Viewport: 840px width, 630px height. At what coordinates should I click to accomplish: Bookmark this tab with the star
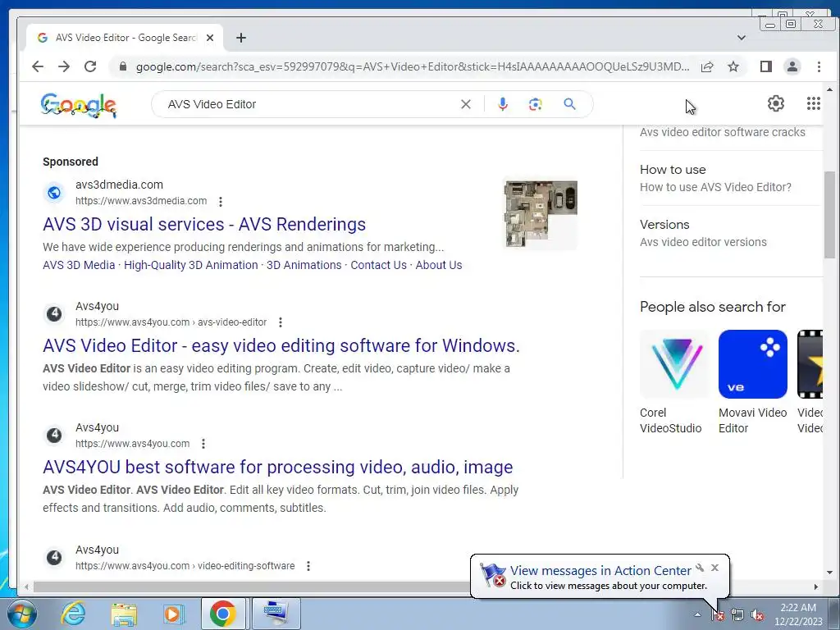pos(733,66)
